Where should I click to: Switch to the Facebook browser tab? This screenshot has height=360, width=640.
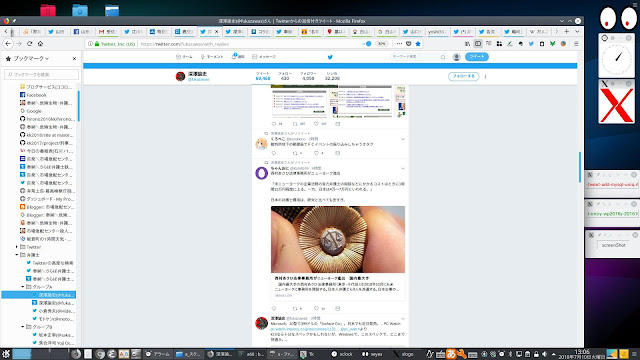click(82, 31)
